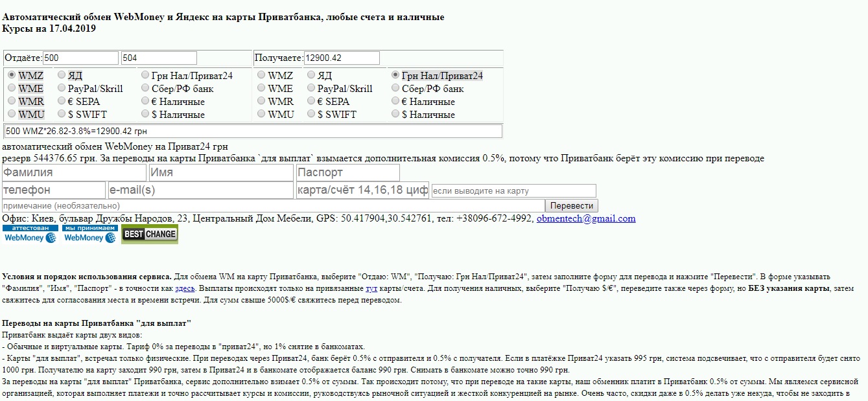Select WMU in the receive column
868x401 pixels.
[261, 114]
